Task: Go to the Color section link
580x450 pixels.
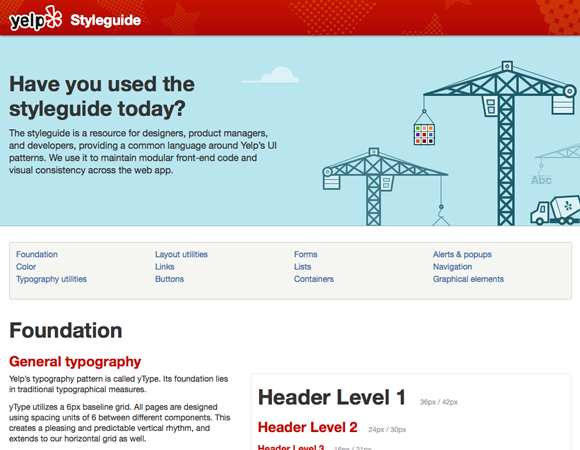Action: pyautogui.click(x=26, y=267)
